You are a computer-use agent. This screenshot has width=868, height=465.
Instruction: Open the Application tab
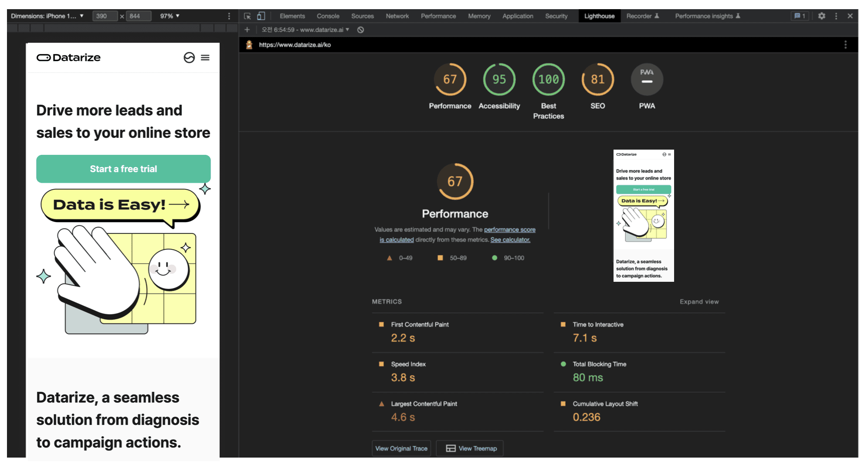tap(518, 16)
